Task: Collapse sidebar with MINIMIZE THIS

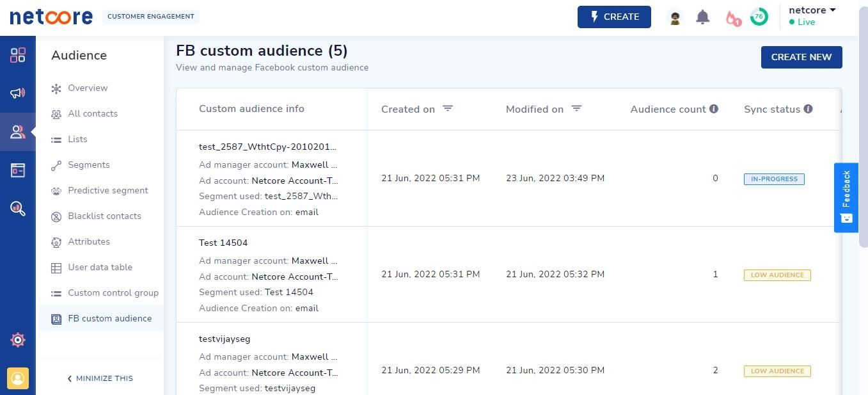Action: (x=100, y=378)
